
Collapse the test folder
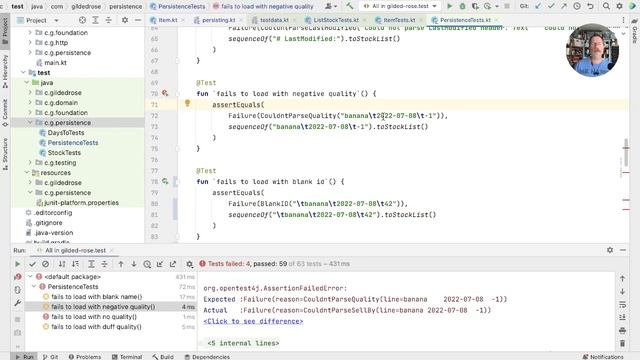pos(23,73)
